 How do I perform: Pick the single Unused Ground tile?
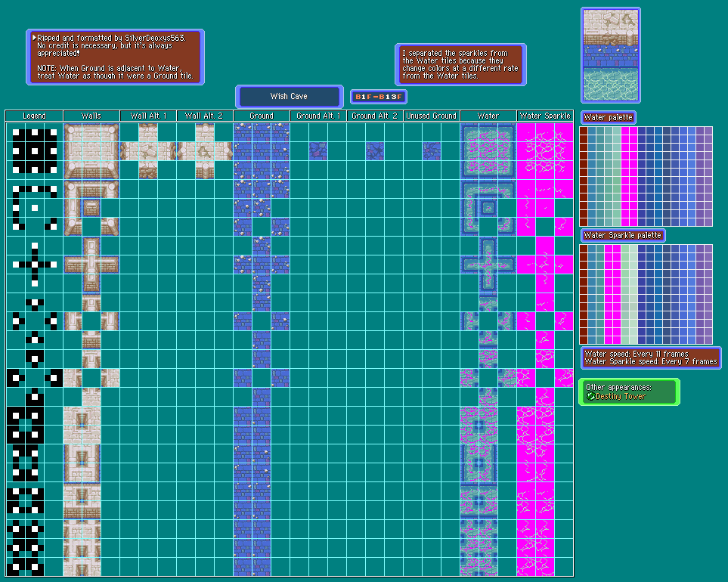pyautogui.click(x=432, y=151)
